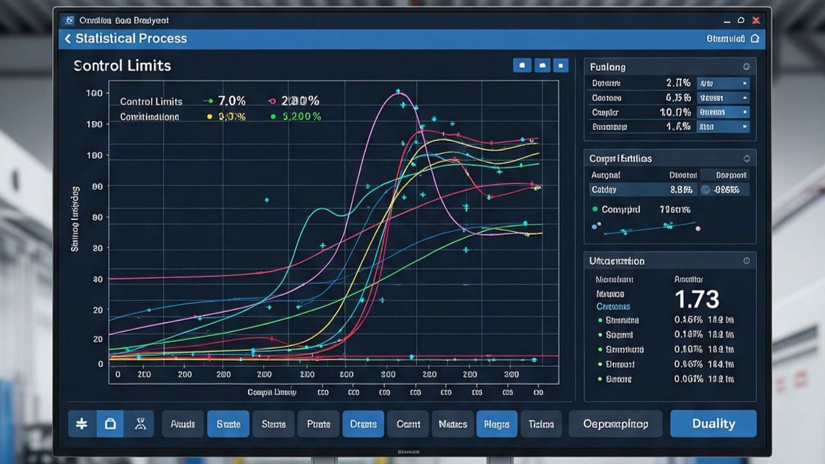825x464 pixels.
Task: Click the Statistical Process header title
Action: (x=131, y=38)
